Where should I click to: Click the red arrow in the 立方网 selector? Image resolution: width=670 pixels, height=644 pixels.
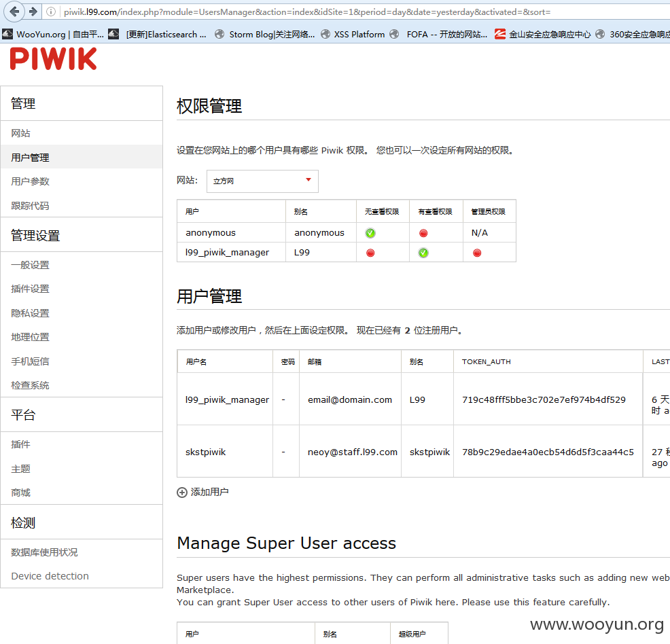(x=308, y=180)
